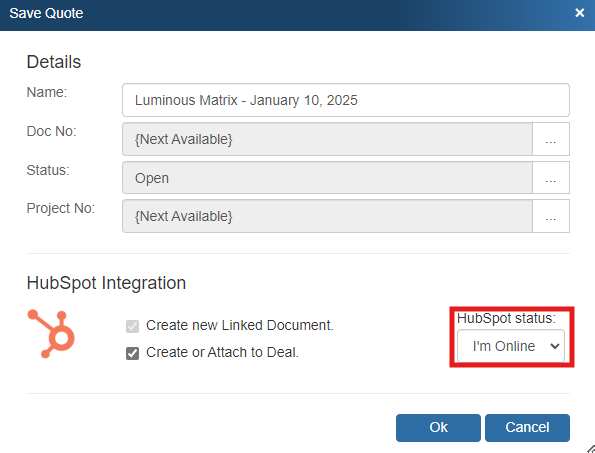This screenshot has height=453, width=595.
Task: Expand the HubSpot status dropdown
Action: coord(511,346)
